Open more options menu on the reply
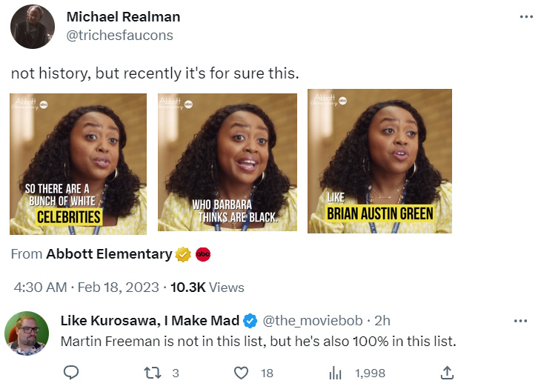The width and height of the screenshot is (541, 392). [x=521, y=321]
